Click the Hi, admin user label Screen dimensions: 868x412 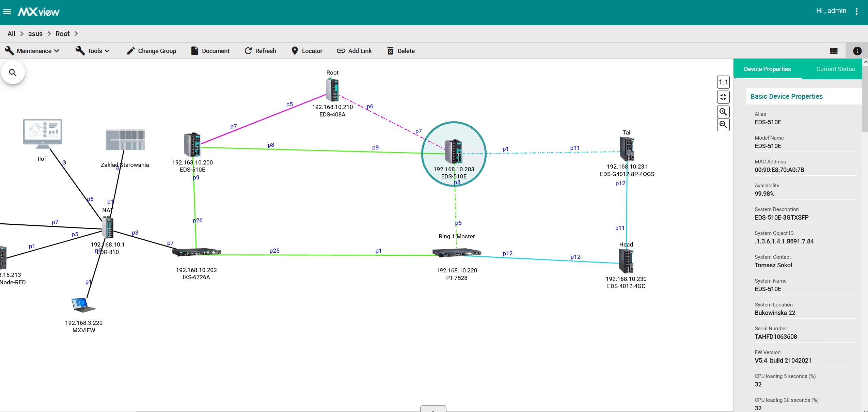coord(831,11)
